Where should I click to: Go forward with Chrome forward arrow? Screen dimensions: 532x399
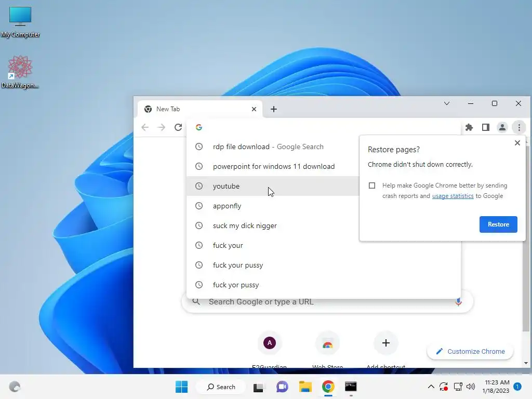click(x=162, y=127)
